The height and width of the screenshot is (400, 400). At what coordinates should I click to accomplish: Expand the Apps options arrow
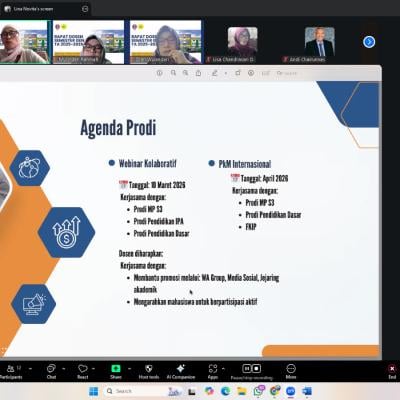point(223,369)
